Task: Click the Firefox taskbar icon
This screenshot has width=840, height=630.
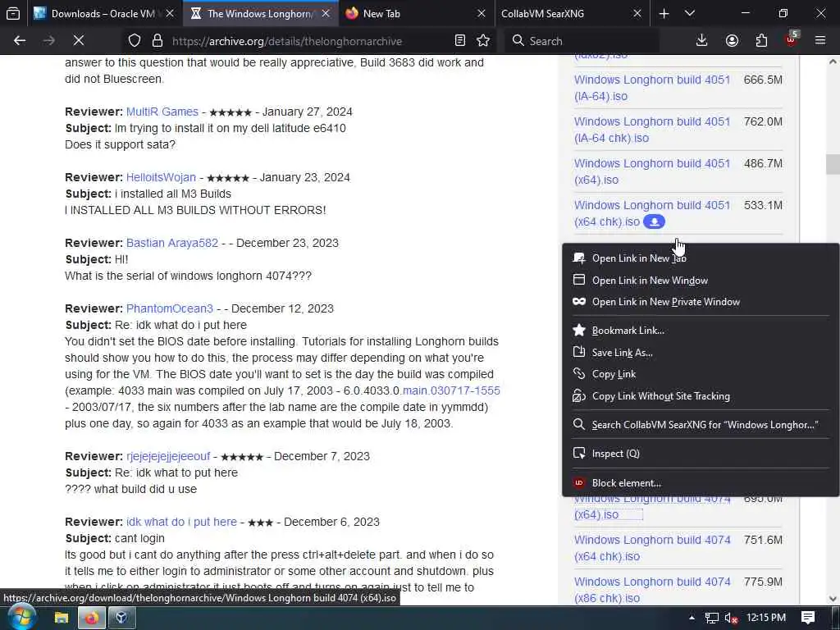Action: click(92, 618)
